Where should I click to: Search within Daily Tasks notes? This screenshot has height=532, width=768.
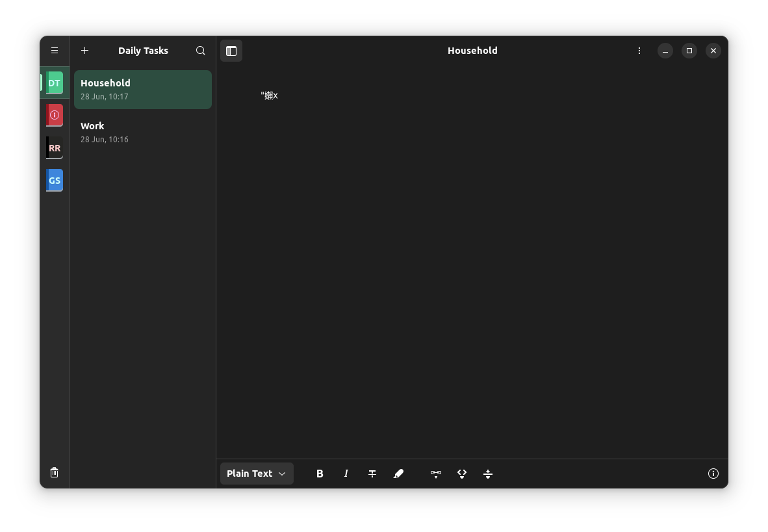[x=200, y=50]
